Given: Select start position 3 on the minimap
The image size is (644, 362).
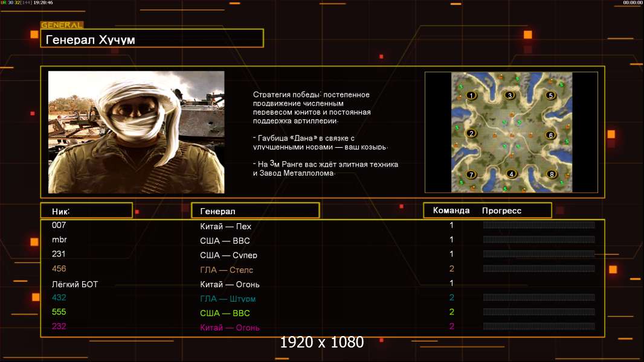Looking at the screenshot, I should tap(510, 95).
